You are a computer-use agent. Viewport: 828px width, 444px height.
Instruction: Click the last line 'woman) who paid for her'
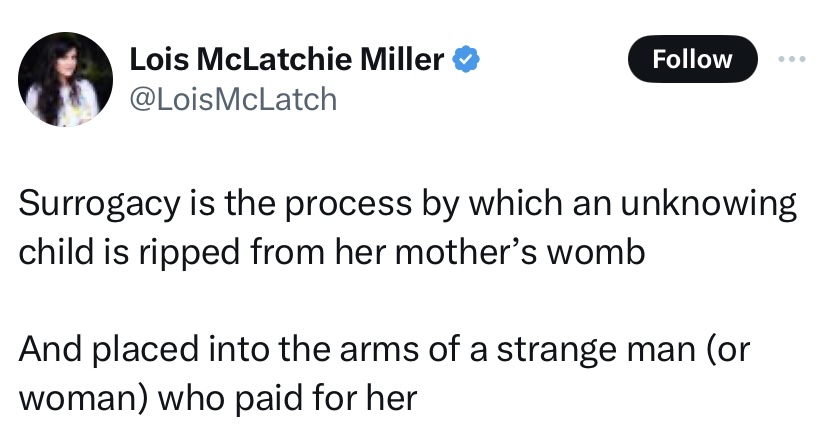(217, 397)
